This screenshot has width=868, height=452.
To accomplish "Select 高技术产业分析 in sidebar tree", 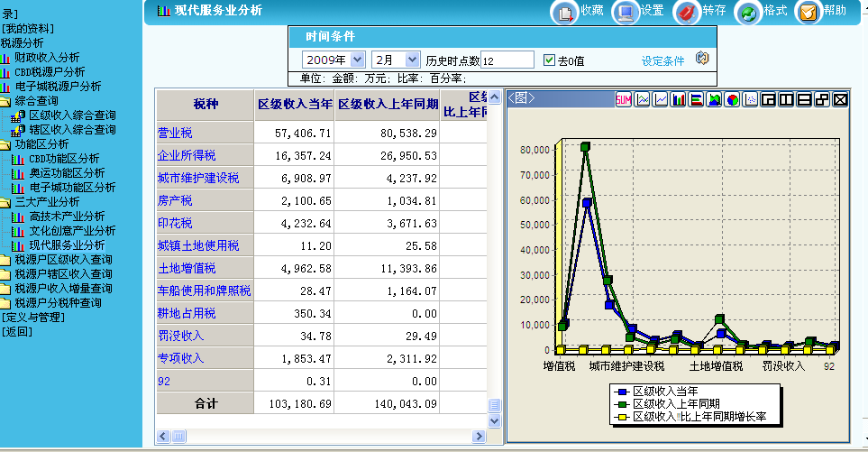I will click(x=67, y=217).
